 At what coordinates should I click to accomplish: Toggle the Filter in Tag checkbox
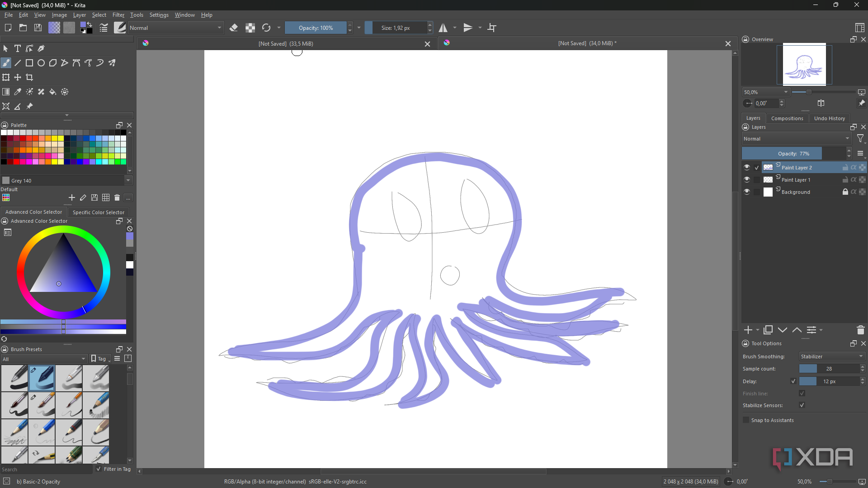[99, 469]
